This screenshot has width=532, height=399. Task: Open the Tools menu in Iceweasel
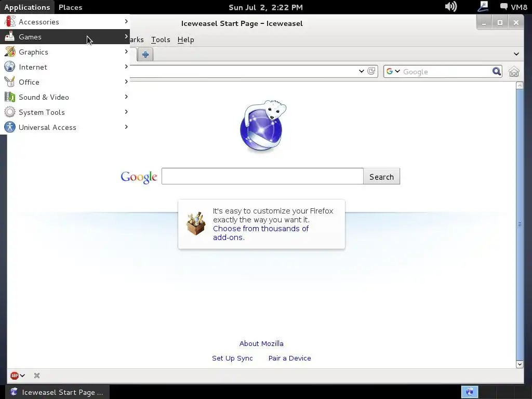click(161, 39)
